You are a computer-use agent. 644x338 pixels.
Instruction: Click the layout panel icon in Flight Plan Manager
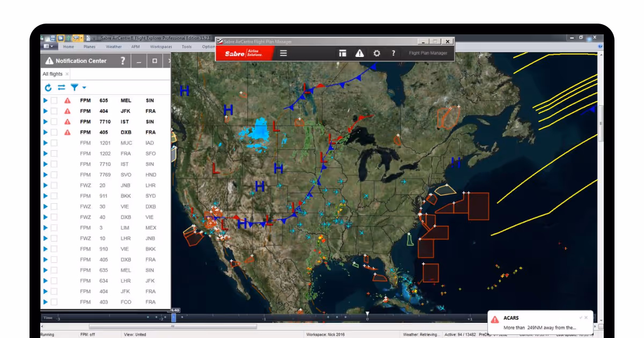342,53
